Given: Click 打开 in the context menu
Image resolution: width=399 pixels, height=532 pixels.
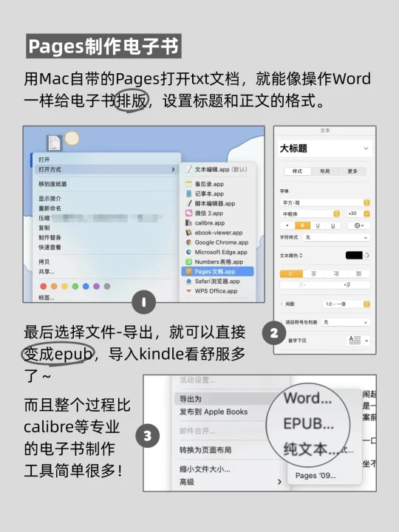Looking at the screenshot, I should (x=107, y=160).
